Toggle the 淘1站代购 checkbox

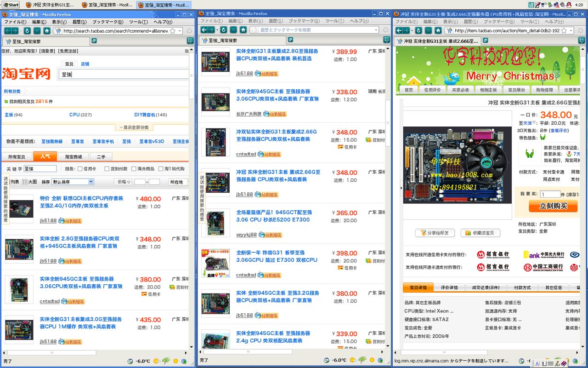[x=161, y=169]
